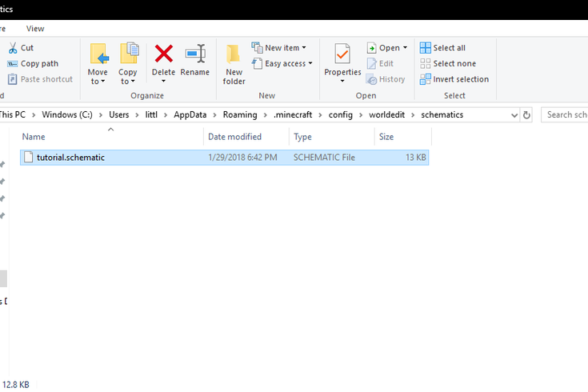Open the Properties icon button

pyautogui.click(x=342, y=54)
